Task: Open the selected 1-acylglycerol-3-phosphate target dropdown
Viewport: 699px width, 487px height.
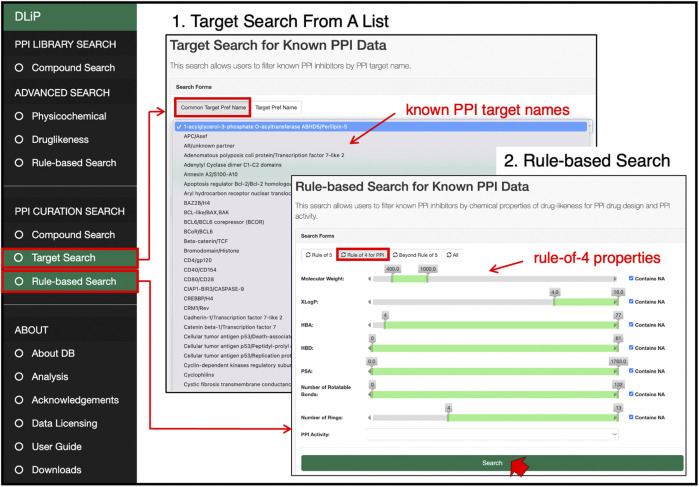Action: pyautogui.click(x=383, y=127)
